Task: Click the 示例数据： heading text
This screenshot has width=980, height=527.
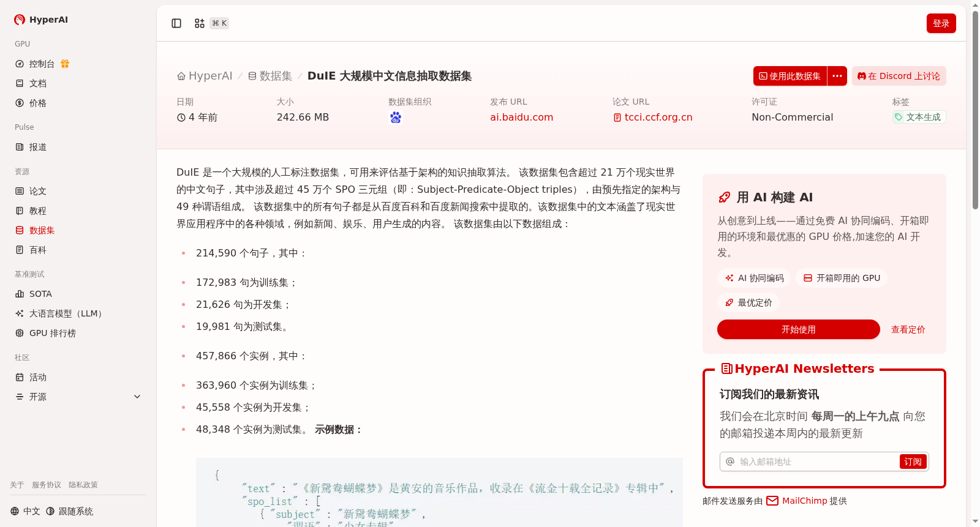Action: coord(339,430)
